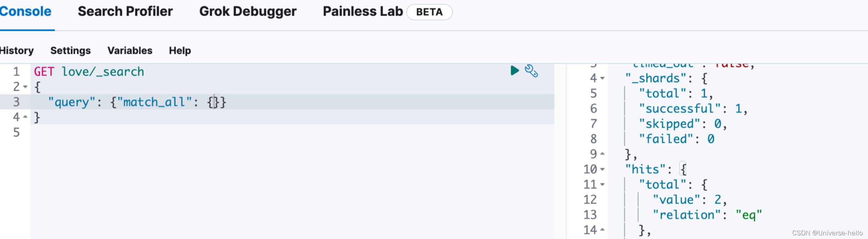Open console Settings
The image size is (868, 239).
pyautogui.click(x=70, y=51)
